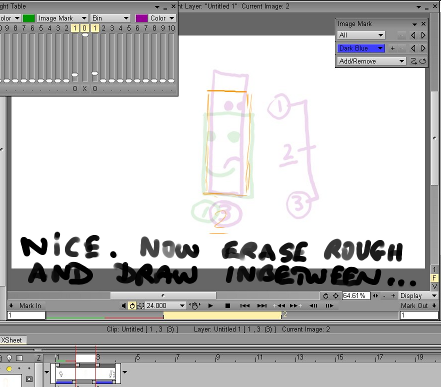Click frame 9 on the timeline ruler
Viewport: 441px width, 387px height.
pyautogui.click(x=218, y=358)
